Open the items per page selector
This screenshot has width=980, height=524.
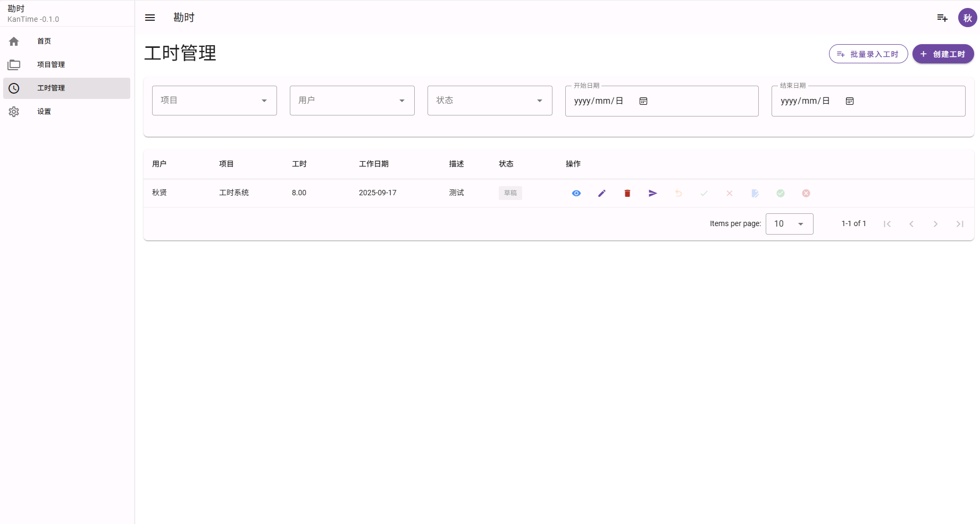(789, 224)
